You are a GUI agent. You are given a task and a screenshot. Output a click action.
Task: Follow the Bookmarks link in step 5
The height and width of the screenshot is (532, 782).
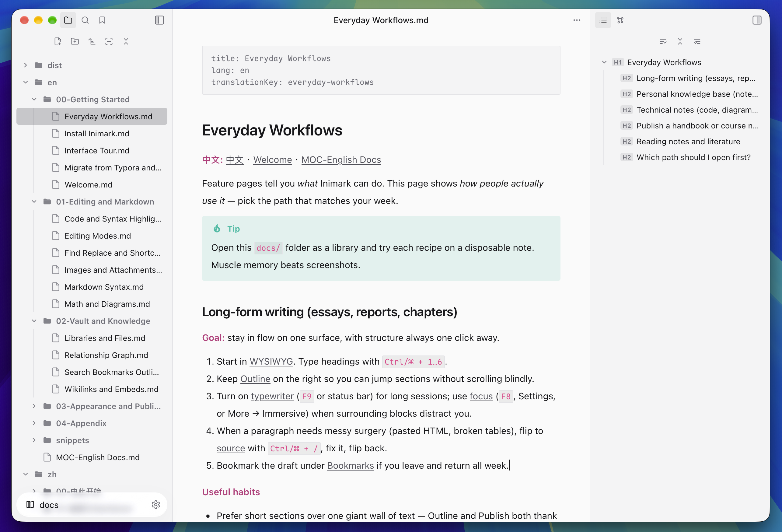350,465
